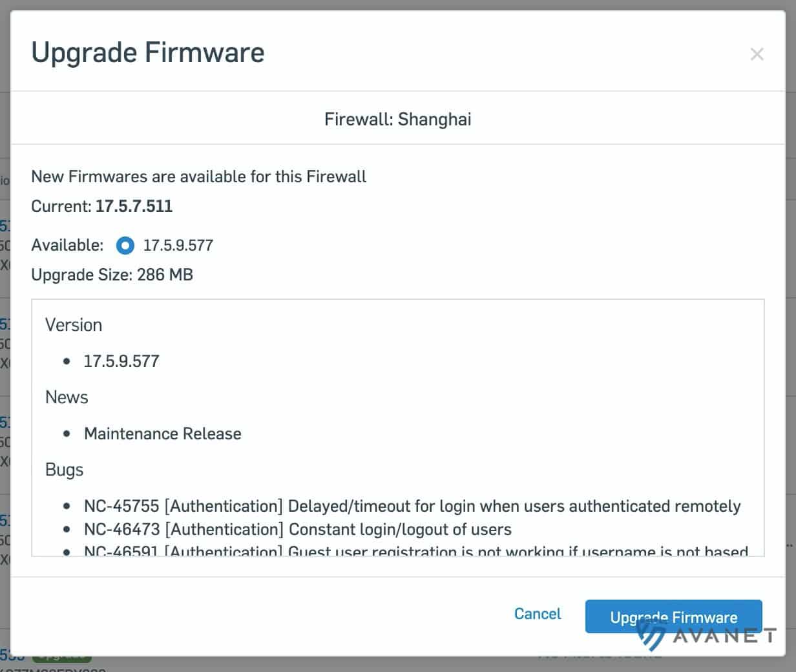Click the 17.5.9.577 label beside Available
796x672 pixels.
click(x=178, y=246)
